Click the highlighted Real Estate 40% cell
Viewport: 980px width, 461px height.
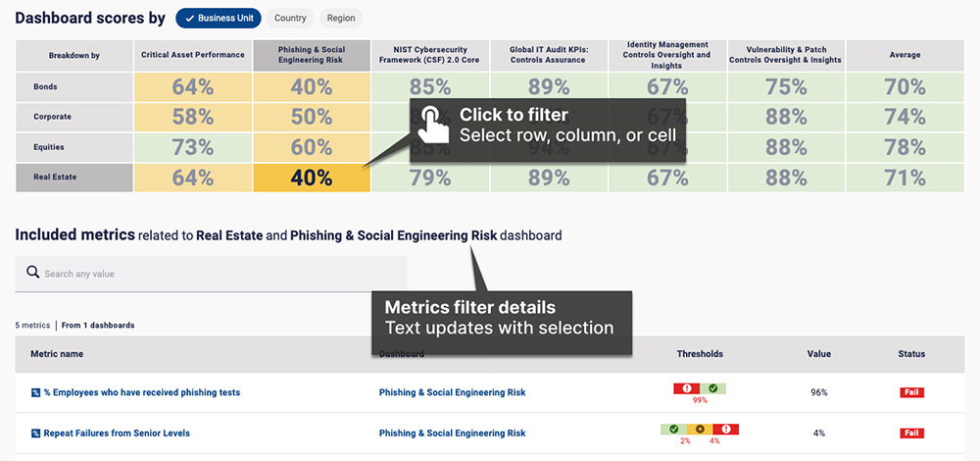pos(312,179)
